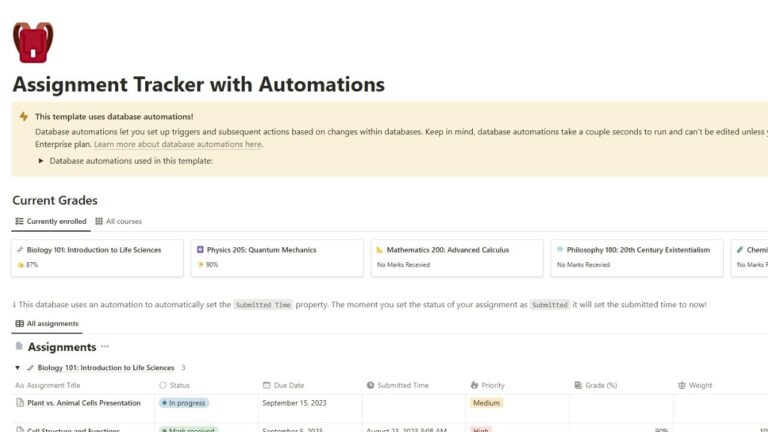Click the Mathematics 200 ruler icon
768x432 pixels.
click(380, 250)
